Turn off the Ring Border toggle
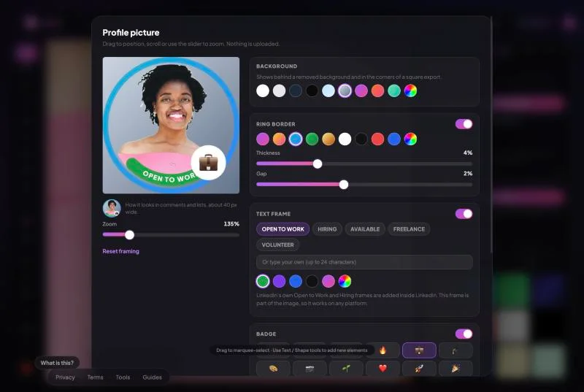Screen dimensions: 584x392 tap(464, 124)
